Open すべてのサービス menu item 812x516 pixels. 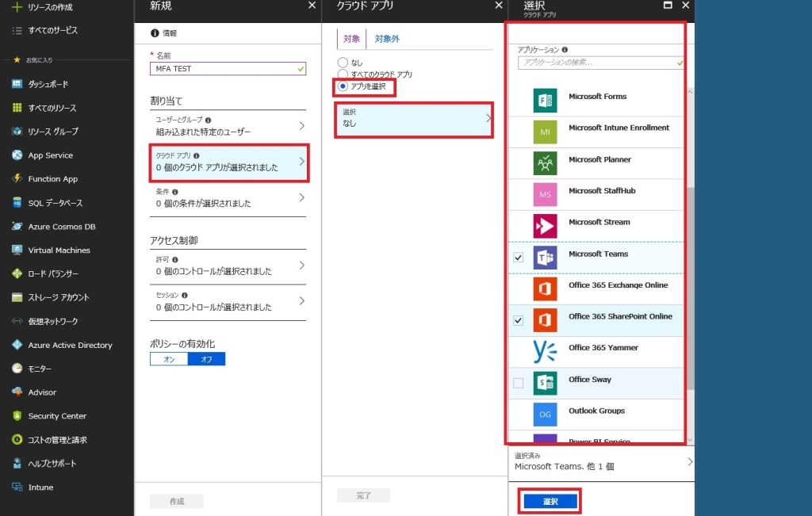click(53, 30)
